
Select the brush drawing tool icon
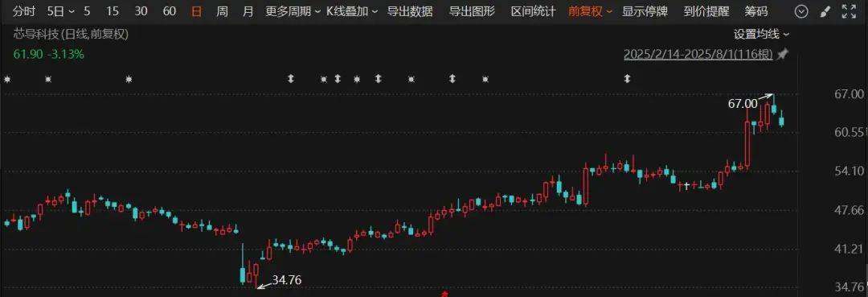pyautogui.click(x=825, y=11)
